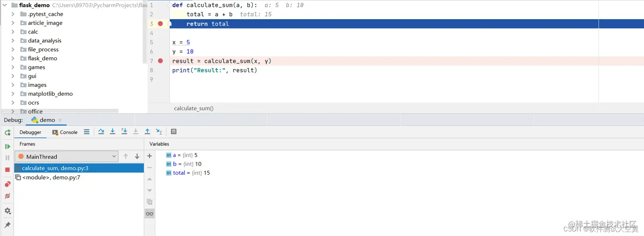This screenshot has height=236, width=644.
Task: Open the MainThread dropdown
Action: [66, 156]
